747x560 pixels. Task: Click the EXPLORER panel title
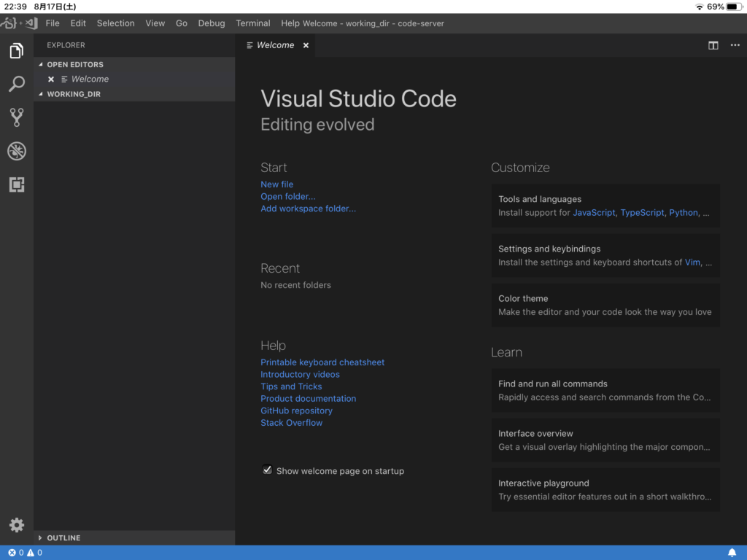66,45
